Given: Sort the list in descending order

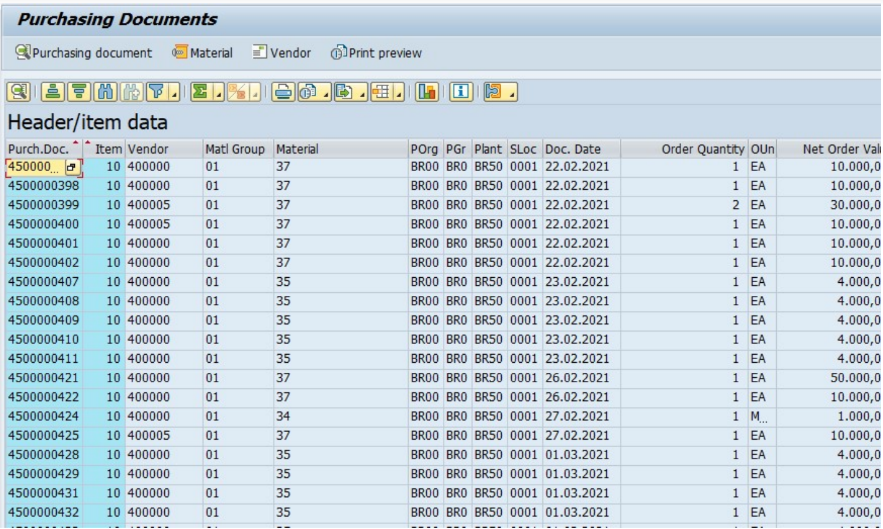Looking at the screenshot, I should 79,91.
